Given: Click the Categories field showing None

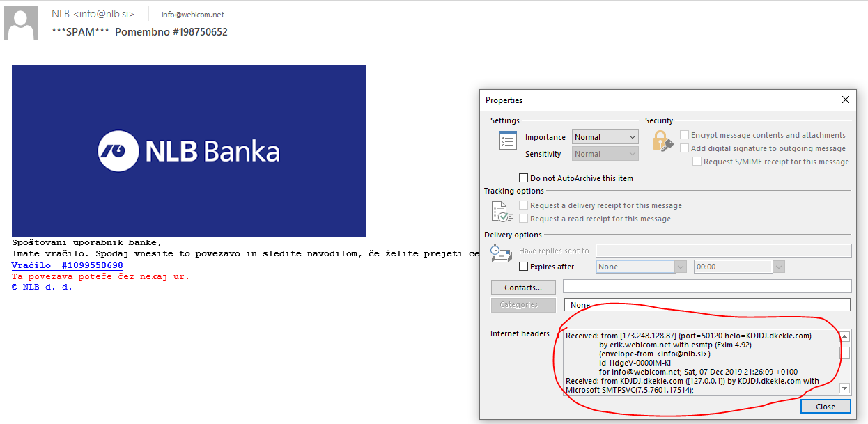Looking at the screenshot, I should (x=707, y=305).
